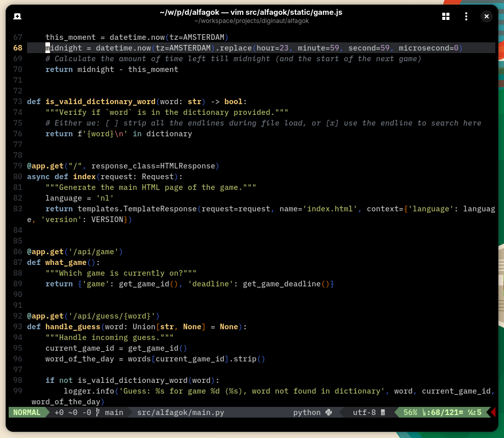Click the red warning arrow in status line
Viewport: 504px width, 438px height.
(x=493, y=412)
